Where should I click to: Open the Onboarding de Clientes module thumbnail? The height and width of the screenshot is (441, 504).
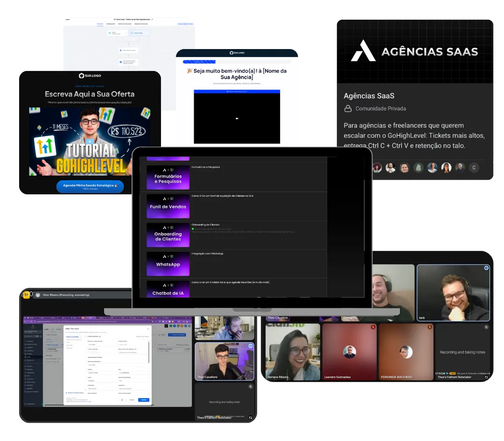coord(168,235)
